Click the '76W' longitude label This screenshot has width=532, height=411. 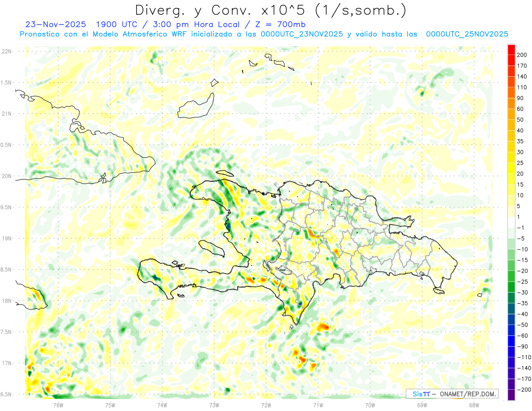point(58,405)
